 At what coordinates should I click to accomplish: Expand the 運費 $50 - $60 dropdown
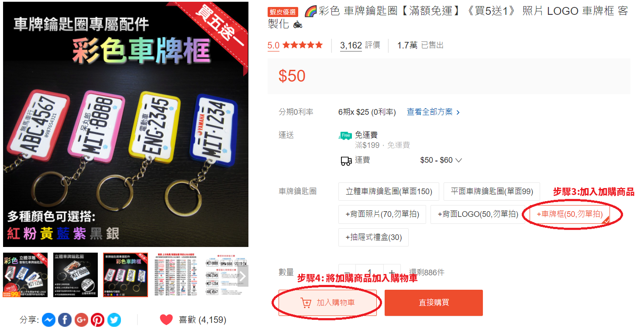coord(441,161)
